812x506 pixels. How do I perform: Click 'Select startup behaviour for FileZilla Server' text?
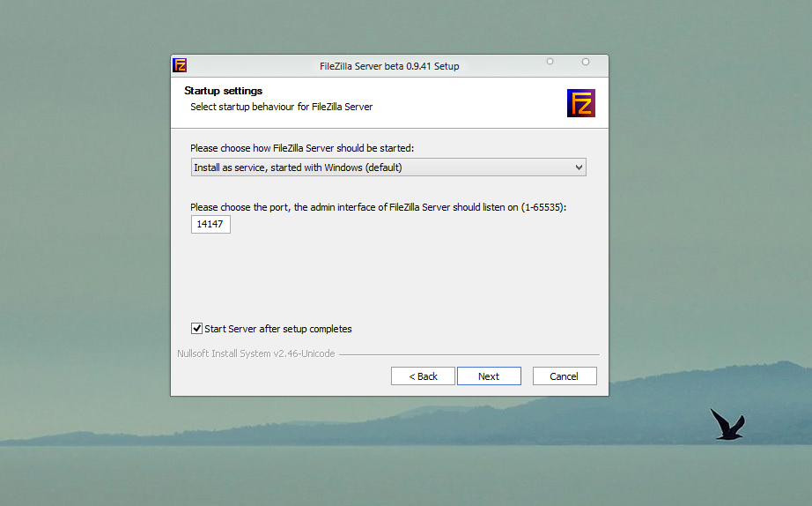pos(281,107)
